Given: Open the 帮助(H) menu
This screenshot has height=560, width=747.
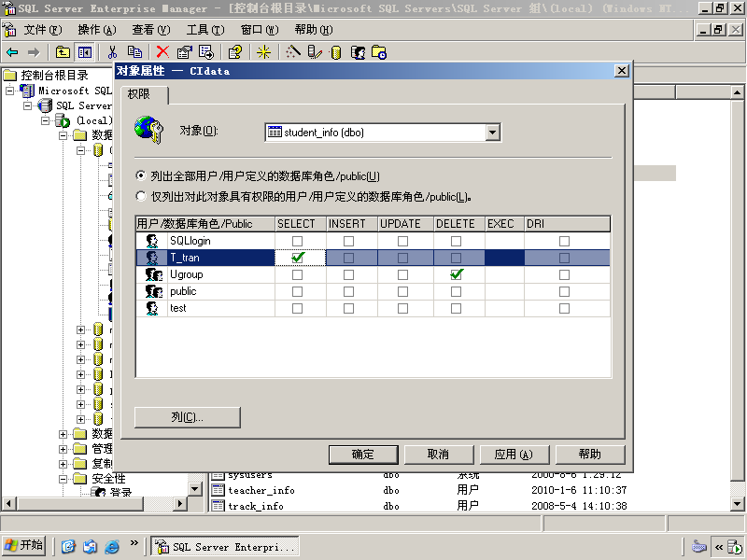Looking at the screenshot, I should 314,30.
